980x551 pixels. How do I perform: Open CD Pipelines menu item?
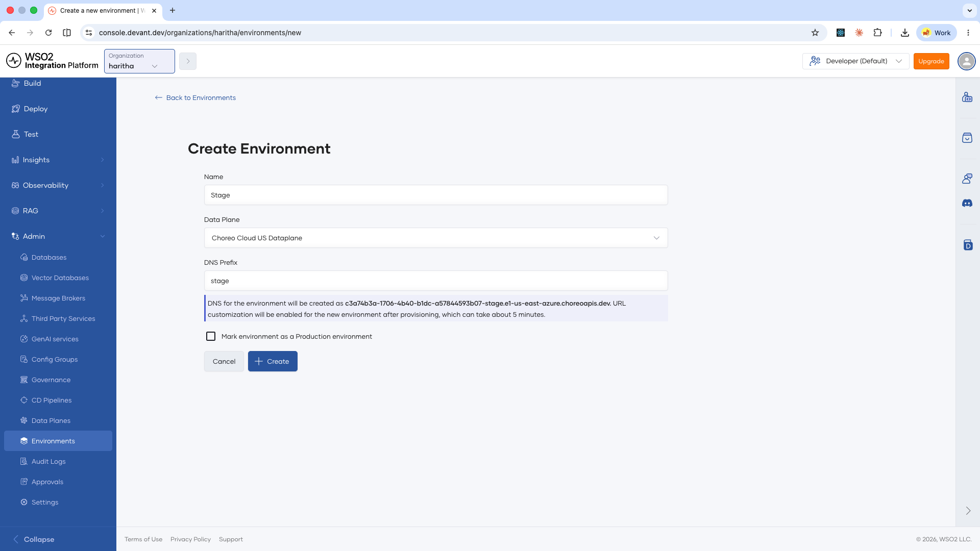(58, 400)
